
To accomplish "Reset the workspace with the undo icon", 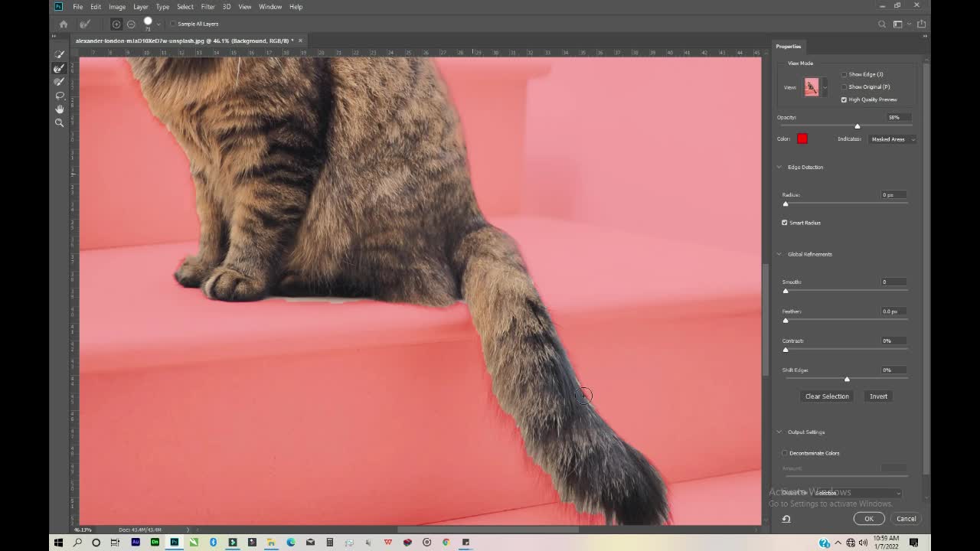I will [786, 519].
